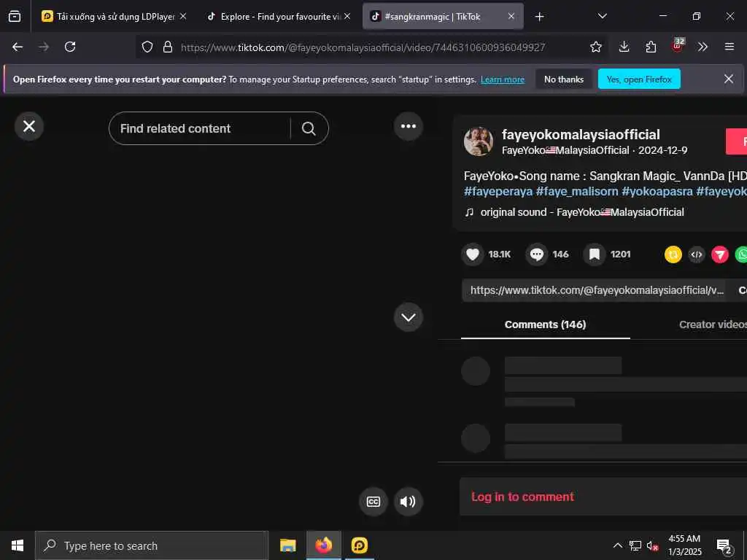Click the tracking protection shield icon
The height and width of the screenshot is (560, 747).
(x=147, y=47)
